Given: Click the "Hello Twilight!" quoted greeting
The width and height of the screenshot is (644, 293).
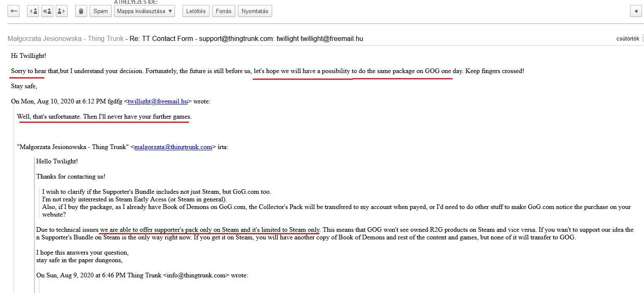Looking at the screenshot, I should (57, 161).
